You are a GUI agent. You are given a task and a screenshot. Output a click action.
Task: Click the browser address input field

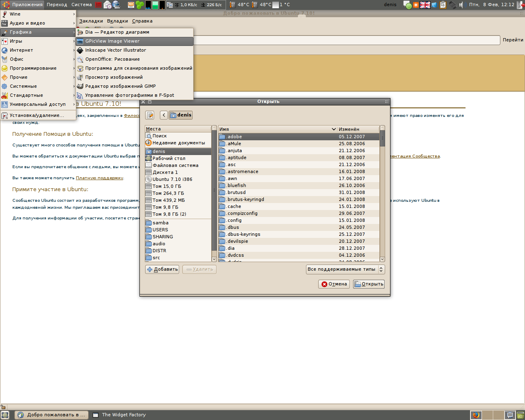click(346, 40)
